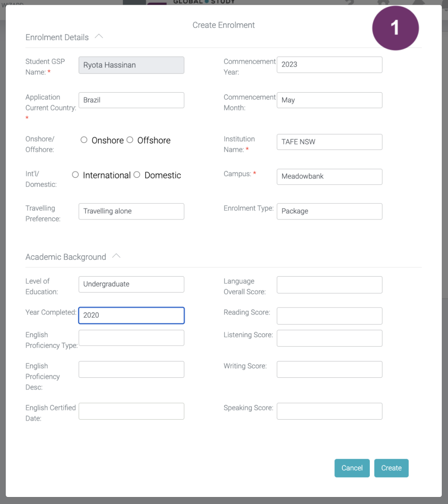The width and height of the screenshot is (448, 504).
Task: Collapse the Enrolment Details section chevron
Action: point(99,36)
